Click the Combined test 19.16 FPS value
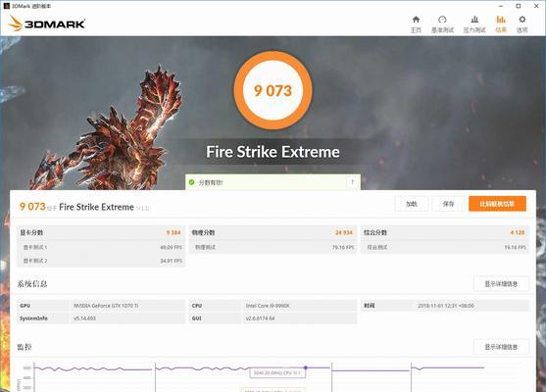Screen dimensions: 546x392 pos(515,247)
